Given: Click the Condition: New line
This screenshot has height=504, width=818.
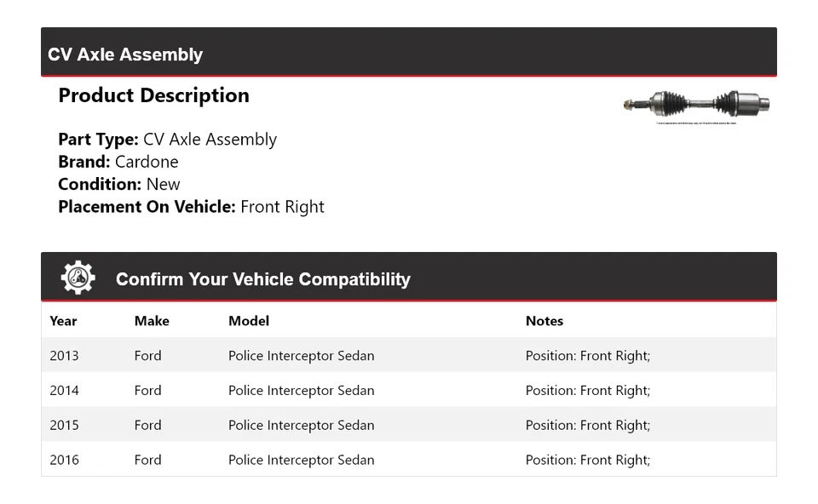Looking at the screenshot, I should (x=119, y=184).
